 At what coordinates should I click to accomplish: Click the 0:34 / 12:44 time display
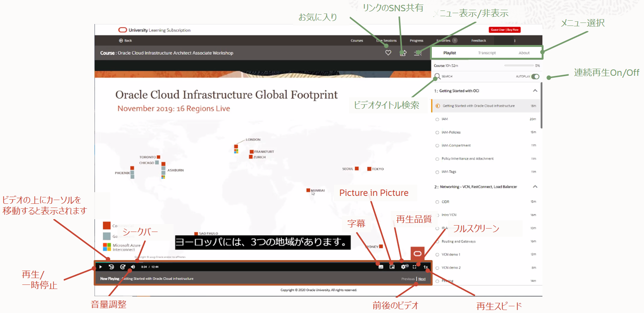(150, 267)
